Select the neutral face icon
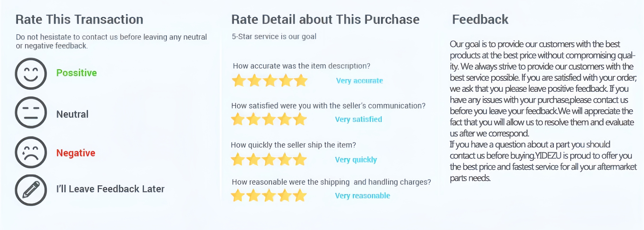The height and width of the screenshot is (230, 644). (31, 113)
